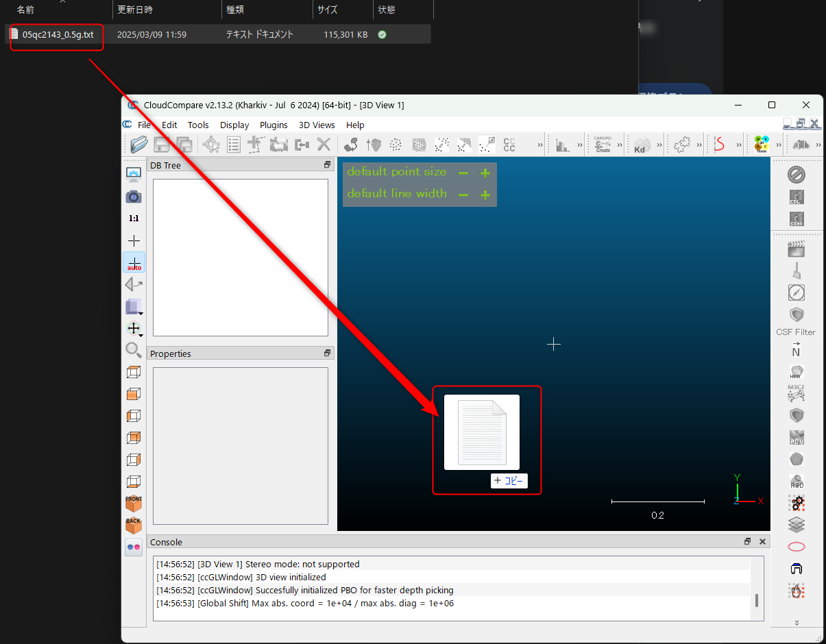Select the magnifying glass zoom icon
The height and width of the screenshot is (644, 826).
[134, 350]
